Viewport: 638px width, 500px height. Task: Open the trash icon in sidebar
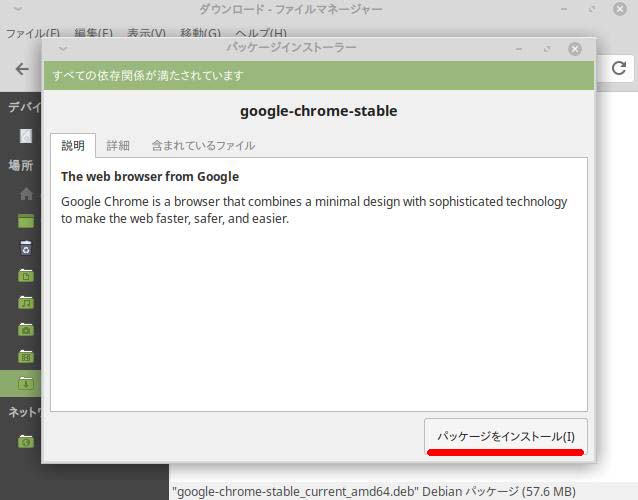tap(26, 247)
